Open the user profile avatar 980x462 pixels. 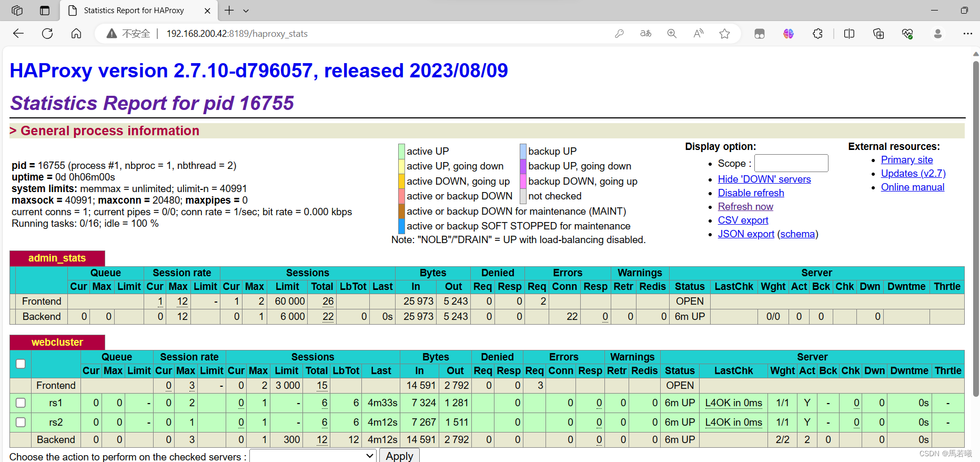click(x=937, y=34)
